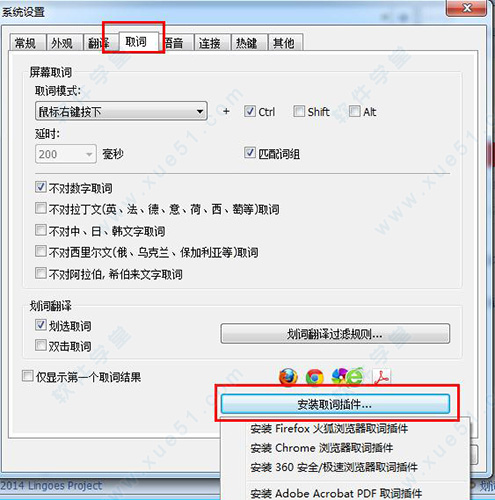Screen dimensions: 495x500
Task: Toggle the 匹配词组 checkbox
Action: point(250,153)
